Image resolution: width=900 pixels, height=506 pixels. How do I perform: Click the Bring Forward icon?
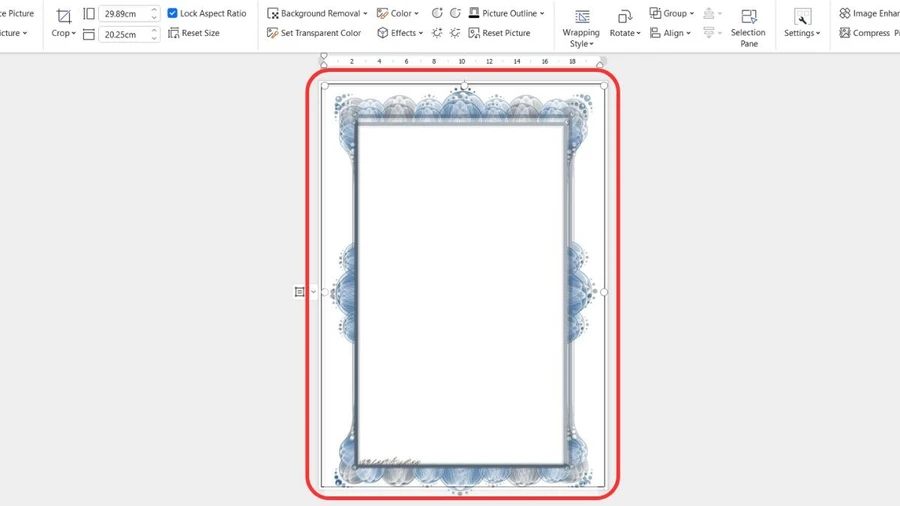point(709,13)
